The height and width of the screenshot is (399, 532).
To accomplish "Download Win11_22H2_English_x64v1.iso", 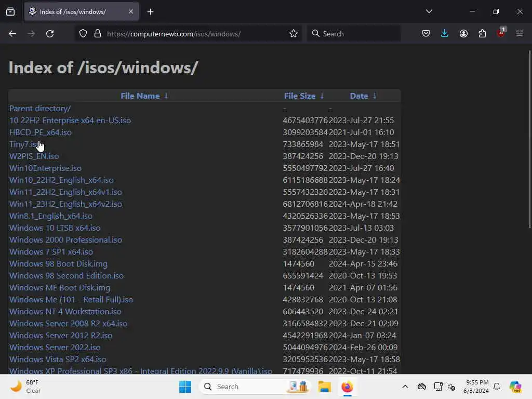I will (65, 192).
